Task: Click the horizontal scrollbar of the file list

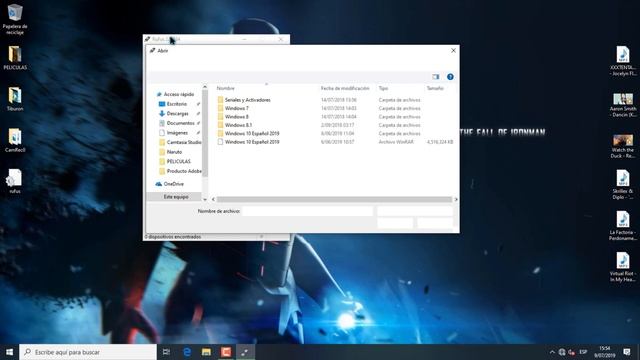Action: coord(334,200)
